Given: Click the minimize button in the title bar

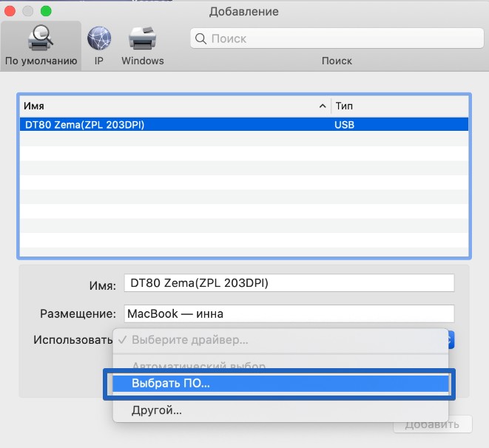Looking at the screenshot, I should [29, 12].
